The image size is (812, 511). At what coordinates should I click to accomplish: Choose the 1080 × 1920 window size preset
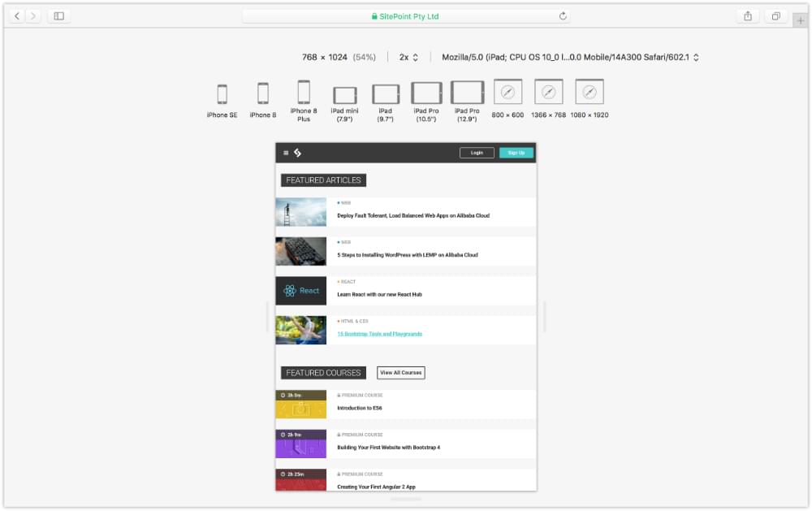590,99
